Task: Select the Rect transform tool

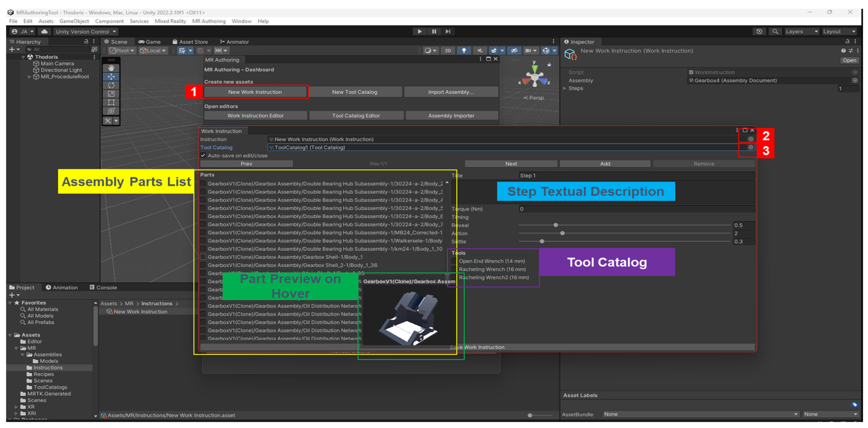Action: (x=111, y=102)
